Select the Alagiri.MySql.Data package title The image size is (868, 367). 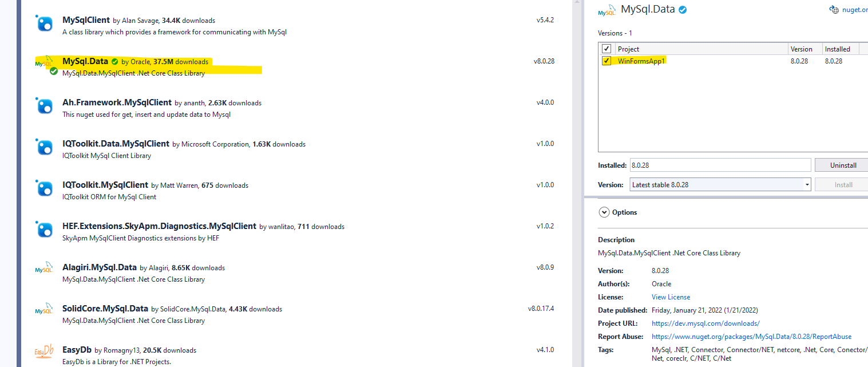(x=100, y=267)
